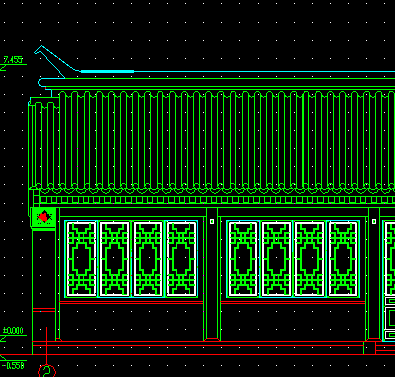The image size is (395, 377).
Task: Select the square-pattern frieze band under eaves
Action: (217, 200)
